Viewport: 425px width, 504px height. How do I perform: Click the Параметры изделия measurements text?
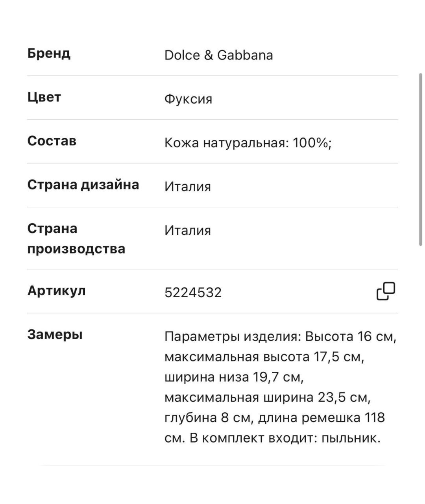click(x=280, y=387)
